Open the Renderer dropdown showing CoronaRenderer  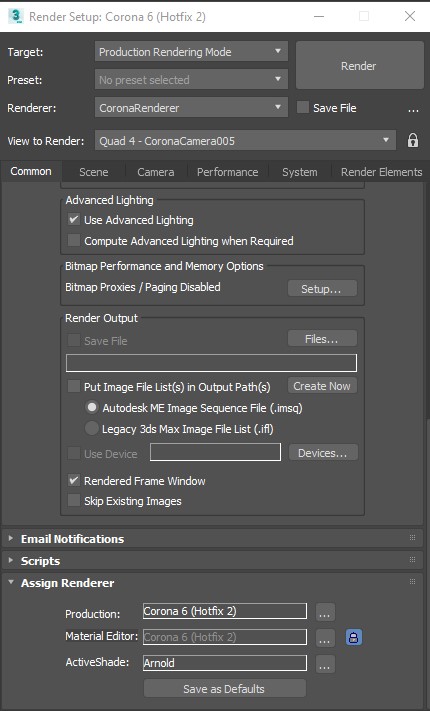(191, 108)
